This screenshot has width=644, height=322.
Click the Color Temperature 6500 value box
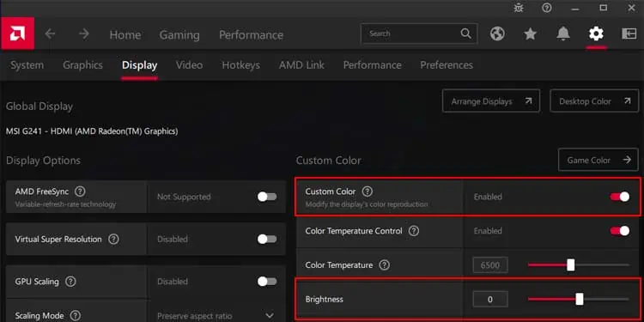(x=490, y=265)
